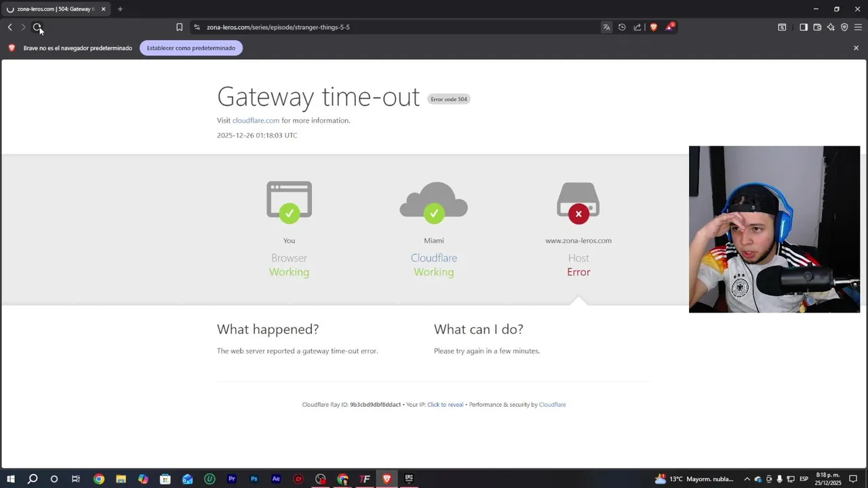This screenshot has width=868, height=488.
Task: Click the red Host 'Error' status
Action: point(578,272)
